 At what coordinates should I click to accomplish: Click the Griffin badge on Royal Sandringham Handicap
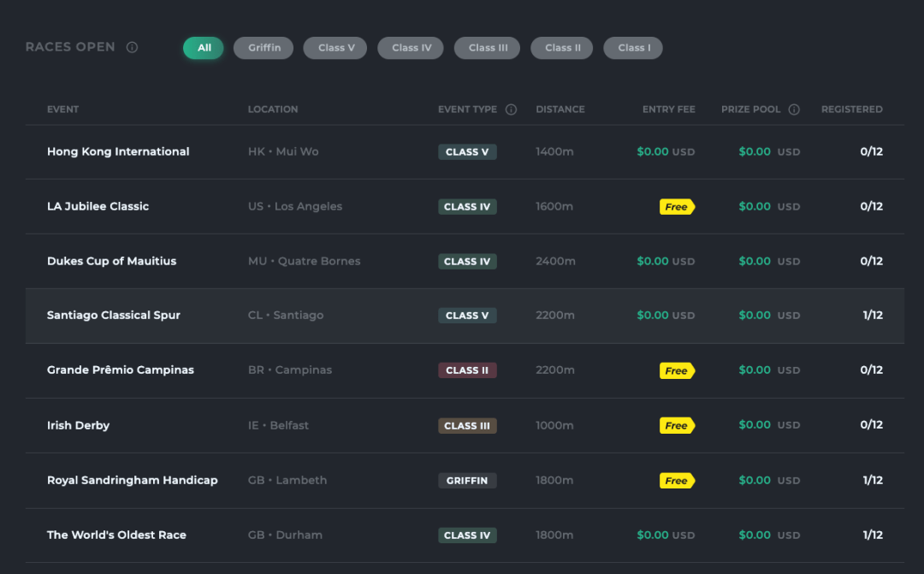point(467,480)
